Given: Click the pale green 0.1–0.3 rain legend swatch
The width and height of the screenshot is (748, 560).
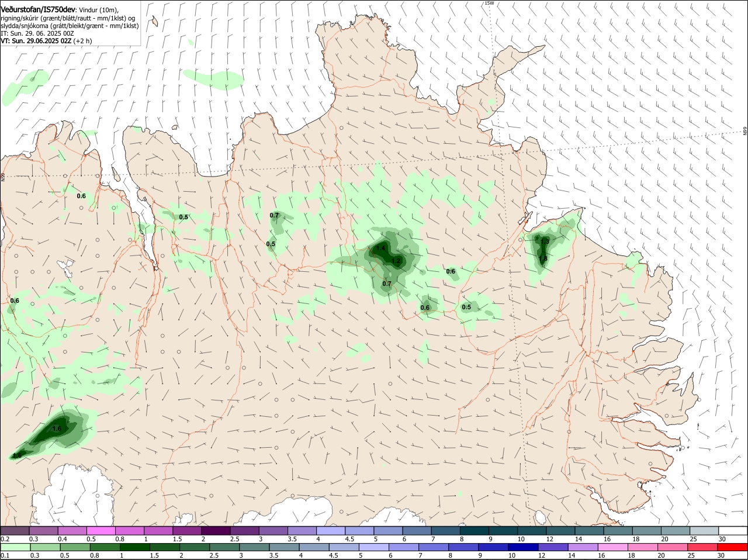Looking at the screenshot, I should click(x=15, y=547).
